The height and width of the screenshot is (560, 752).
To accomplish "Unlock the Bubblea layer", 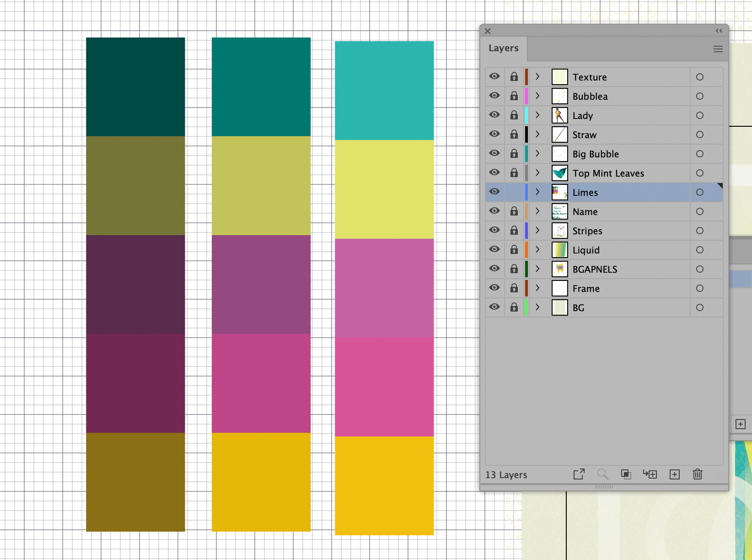I will [x=514, y=96].
